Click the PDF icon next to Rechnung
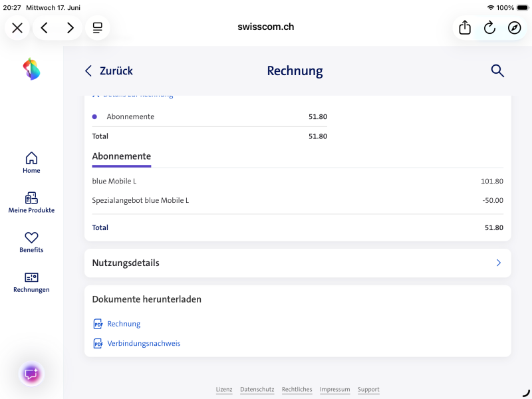The image size is (532, 399). (x=98, y=324)
